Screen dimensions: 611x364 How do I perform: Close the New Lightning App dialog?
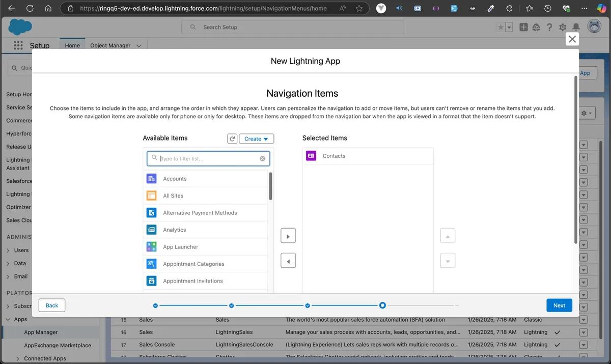[x=572, y=39]
